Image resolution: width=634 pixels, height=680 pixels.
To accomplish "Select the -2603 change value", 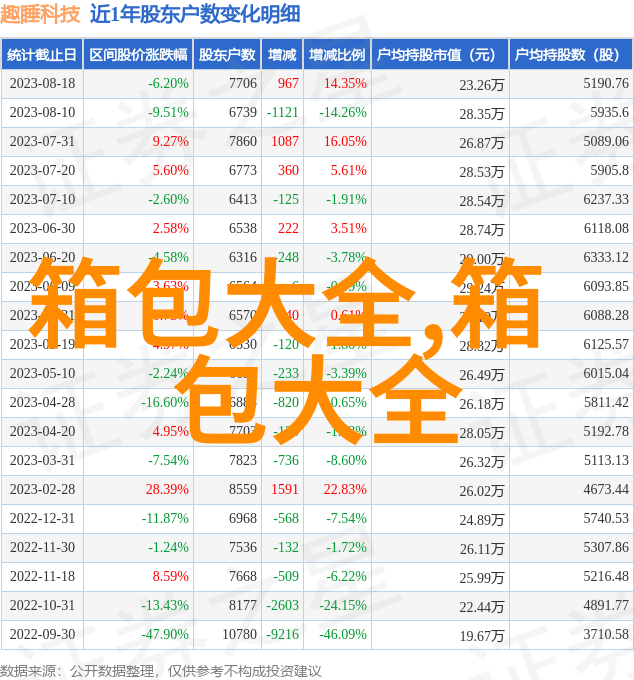I will tap(282, 606).
